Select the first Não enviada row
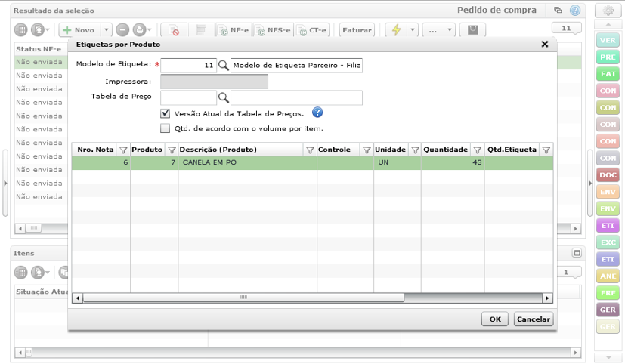 click(39, 62)
